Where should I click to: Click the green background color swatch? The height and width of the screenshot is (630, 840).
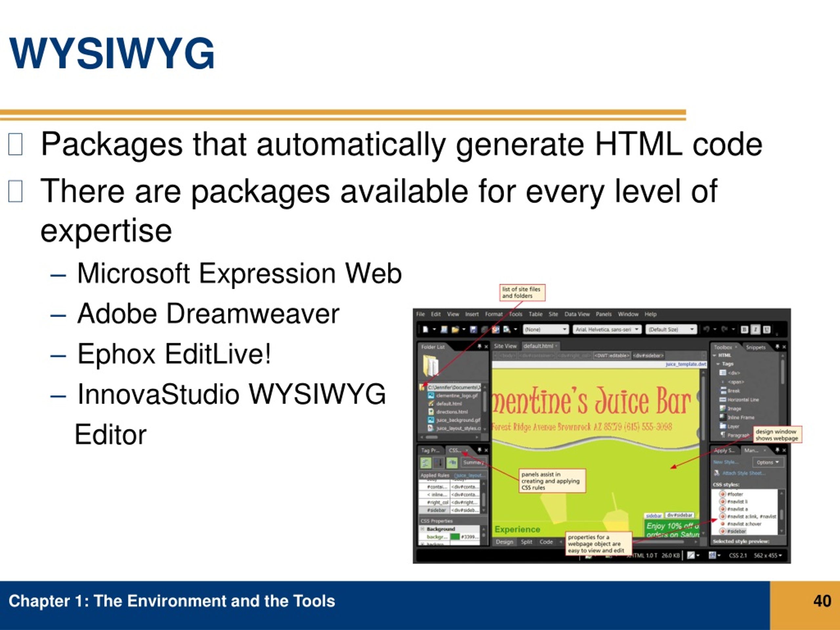(x=454, y=536)
